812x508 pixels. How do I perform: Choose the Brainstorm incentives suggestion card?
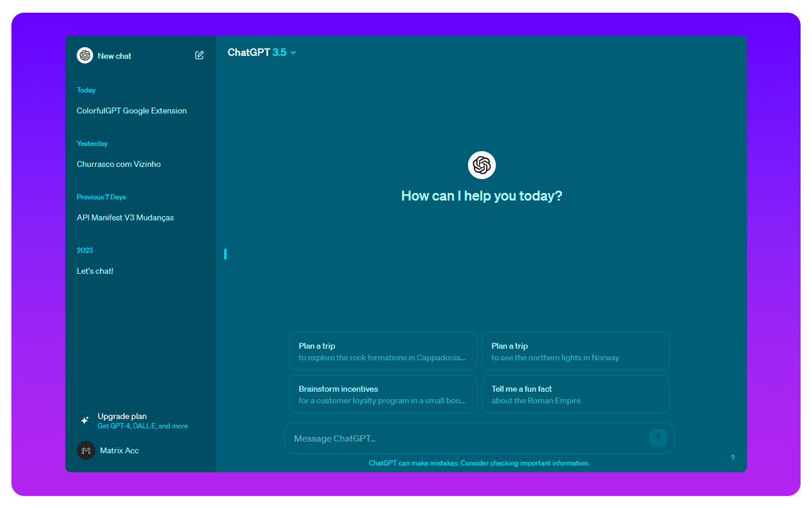coord(383,394)
